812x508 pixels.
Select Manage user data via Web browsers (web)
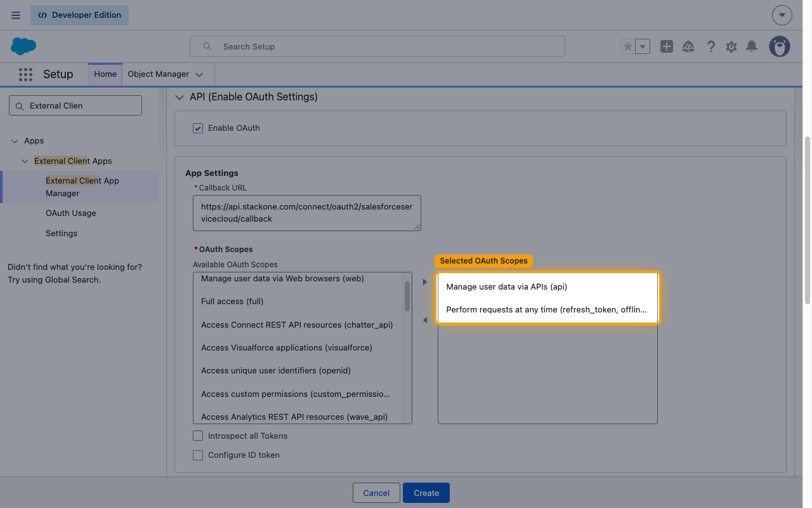(298, 279)
